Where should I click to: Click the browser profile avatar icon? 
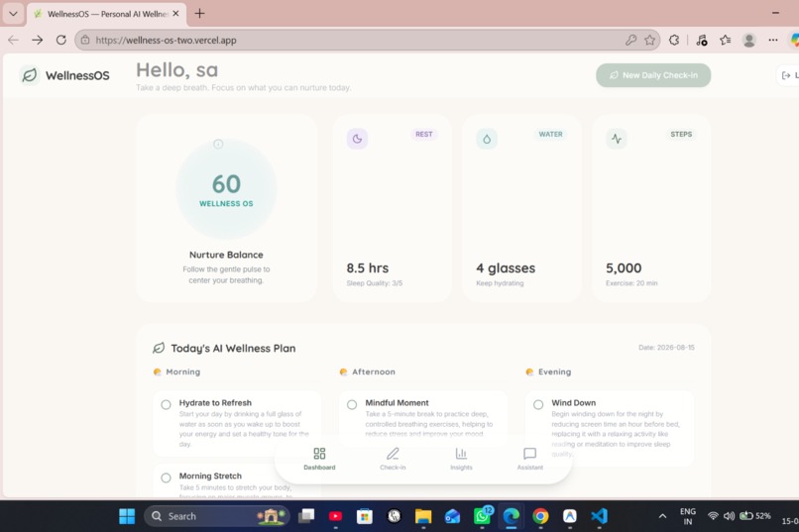[x=749, y=40]
